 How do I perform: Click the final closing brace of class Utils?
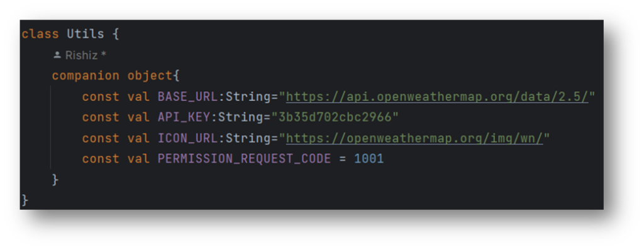pyautogui.click(x=25, y=200)
